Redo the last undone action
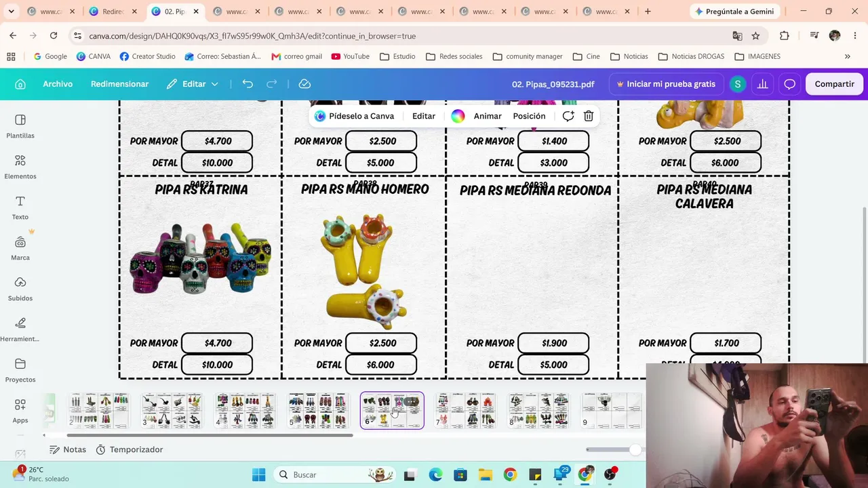Screen dimensions: 868x488 tap(272, 84)
